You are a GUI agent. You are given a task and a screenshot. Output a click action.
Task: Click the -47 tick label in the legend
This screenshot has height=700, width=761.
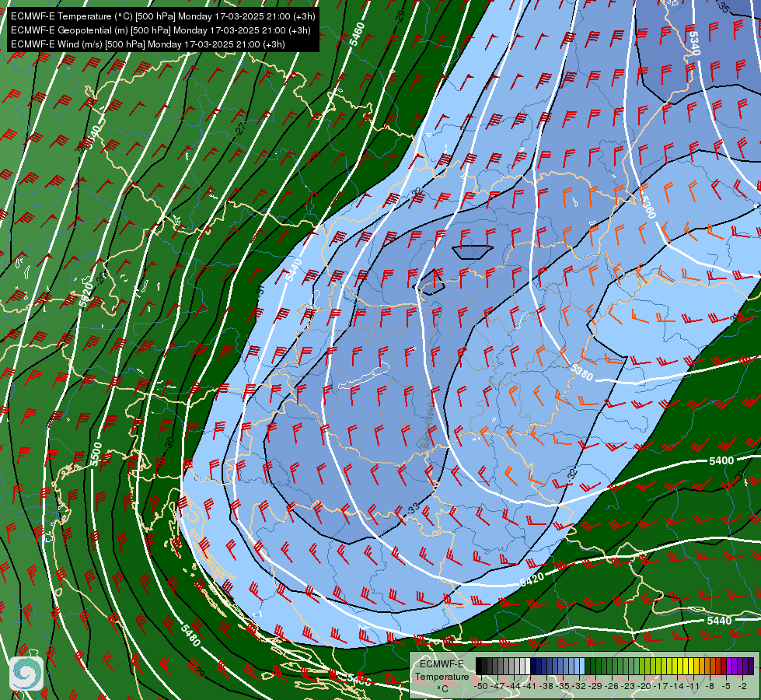[x=497, y=687]
